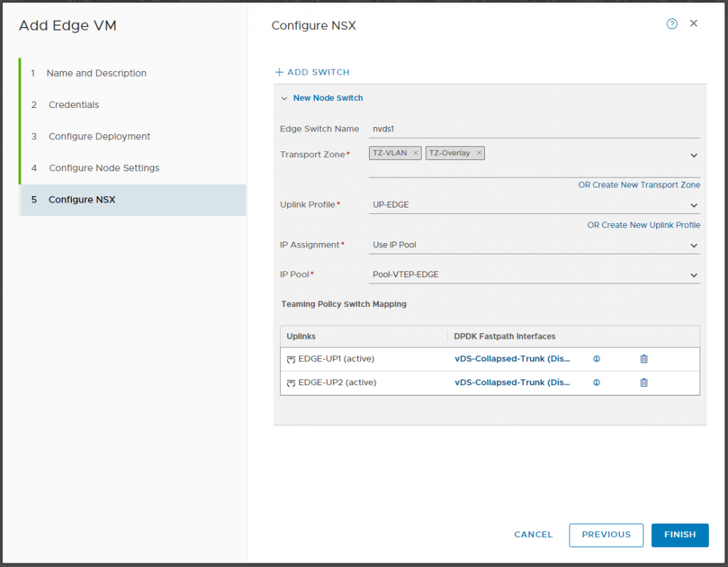Go to Configure Deployment step
Viewport: 728px width, 567px height.
[x=99, y=136]
